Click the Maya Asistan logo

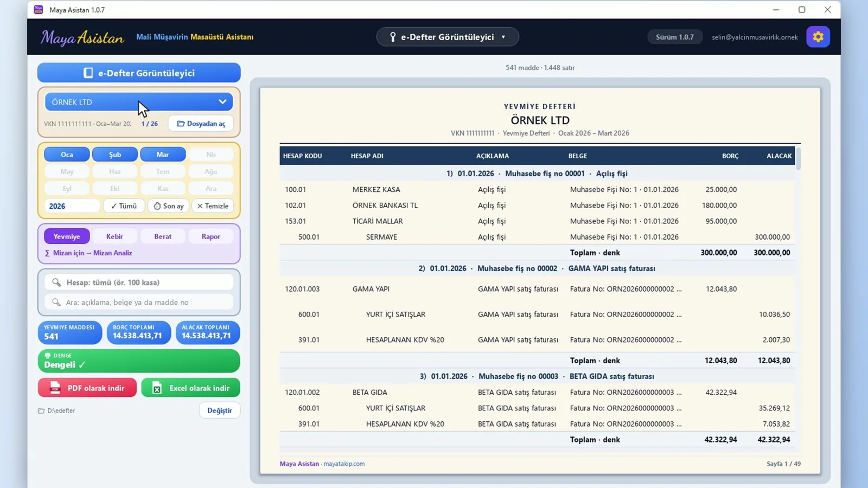82,37
